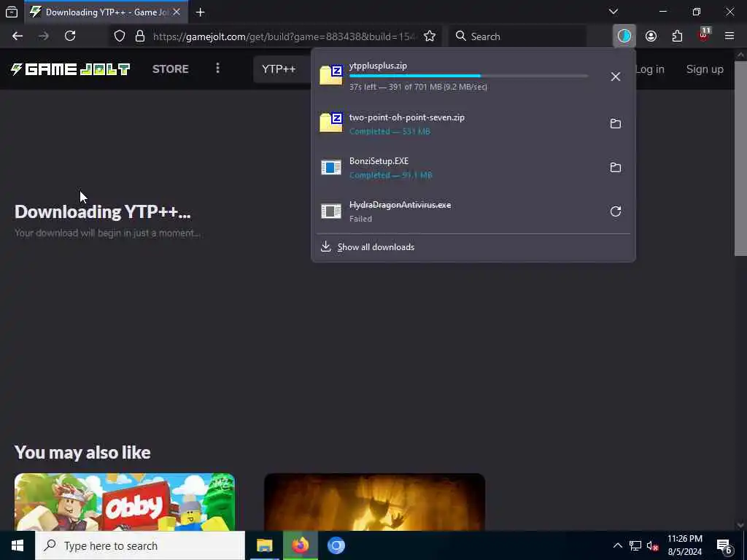Screen dimensions: 747x560
Task: Cancel the ytpplusplus.zip download
Action: pyautogui.click(x=616, y=77)
